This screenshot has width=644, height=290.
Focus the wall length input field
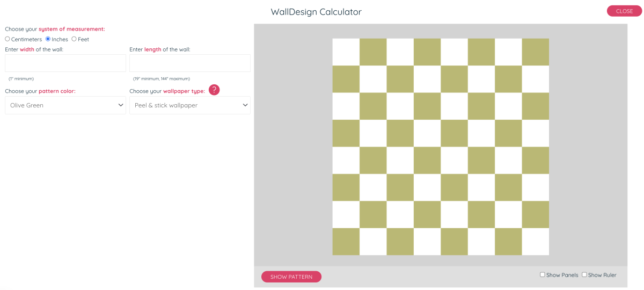pos(190,63)
